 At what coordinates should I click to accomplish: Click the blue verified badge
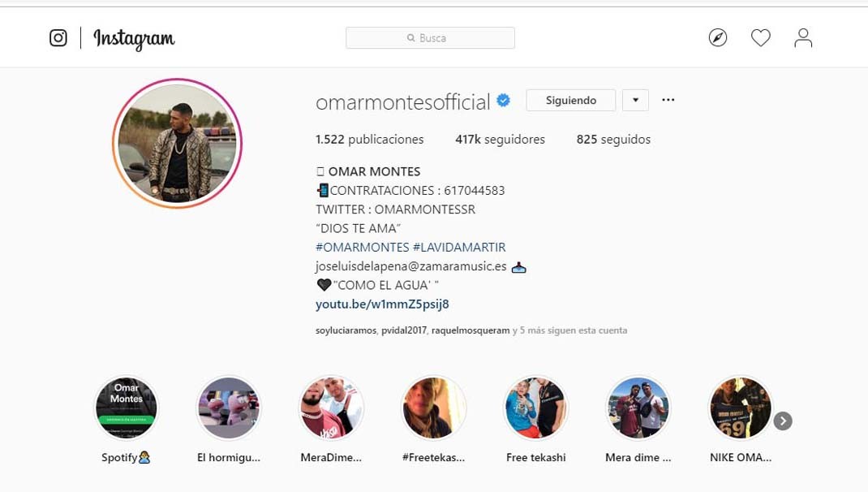[503, 101]
